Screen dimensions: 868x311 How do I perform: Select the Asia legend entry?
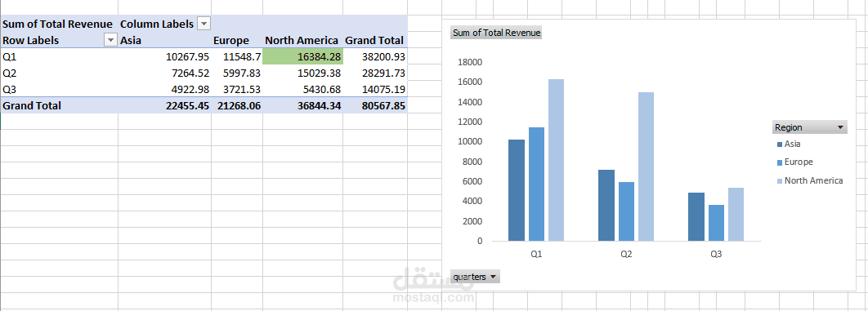click(789, 144)
